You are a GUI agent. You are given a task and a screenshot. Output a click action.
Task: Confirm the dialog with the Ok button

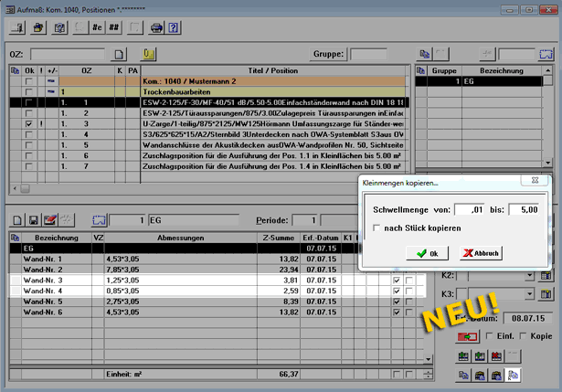426,253
